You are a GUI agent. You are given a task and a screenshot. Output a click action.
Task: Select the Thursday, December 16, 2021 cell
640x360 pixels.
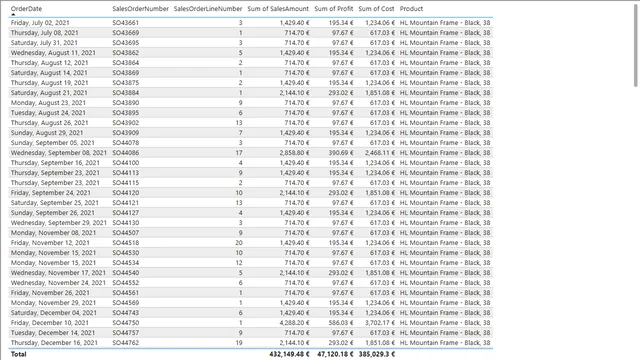[x=54, y=343]
